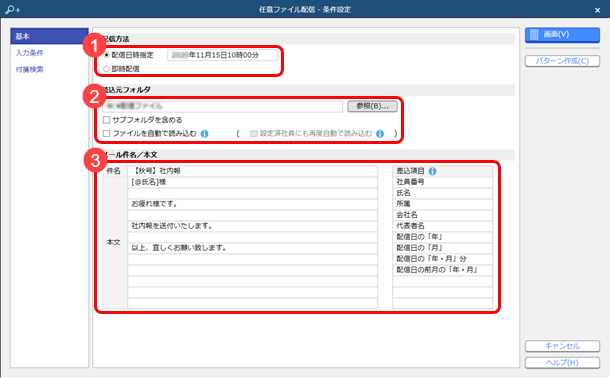Click the delivery date-time input field

pos(223,55)
